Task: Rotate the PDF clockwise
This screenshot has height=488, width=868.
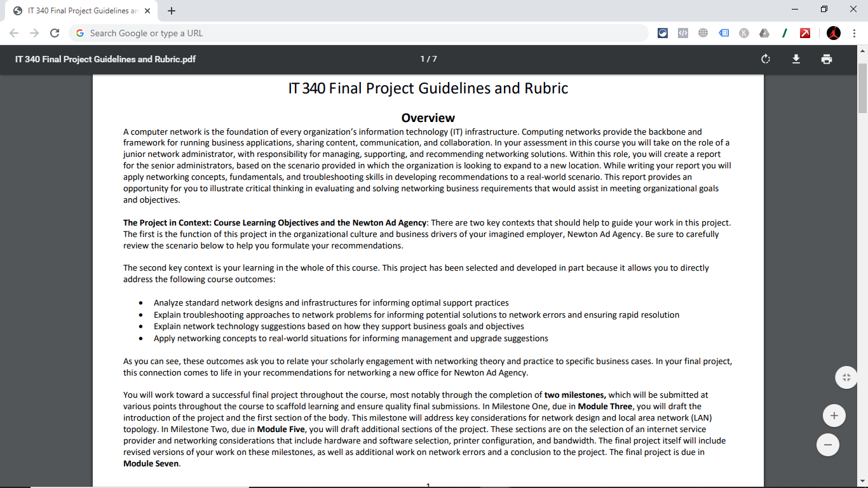Action: click(x=766, y=59)
